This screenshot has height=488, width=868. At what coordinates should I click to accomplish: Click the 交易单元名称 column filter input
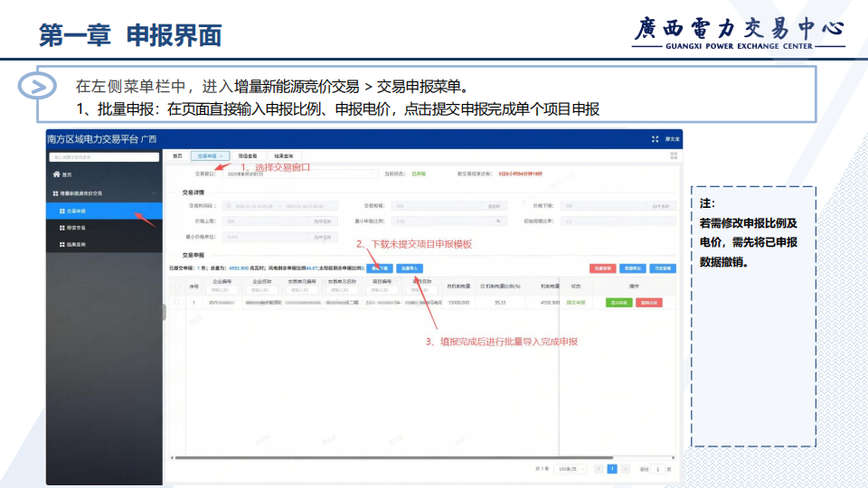point(342,290)
